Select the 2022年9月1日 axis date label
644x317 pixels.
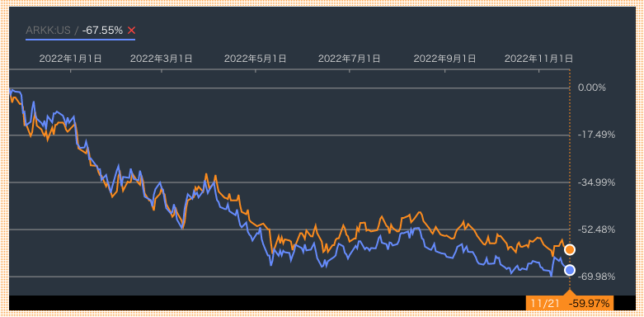click(444, 59)
